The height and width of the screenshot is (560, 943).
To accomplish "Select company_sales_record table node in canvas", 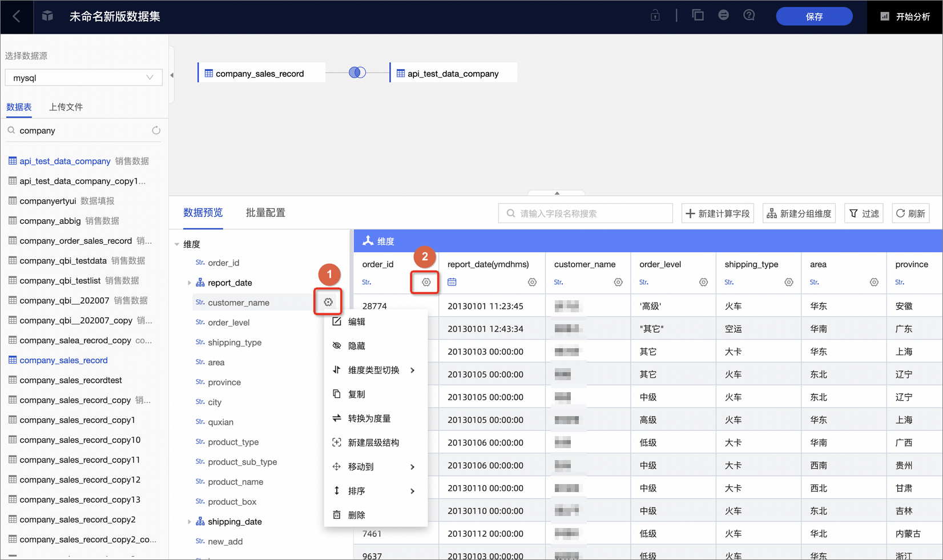I will click(x=261, y=73).
